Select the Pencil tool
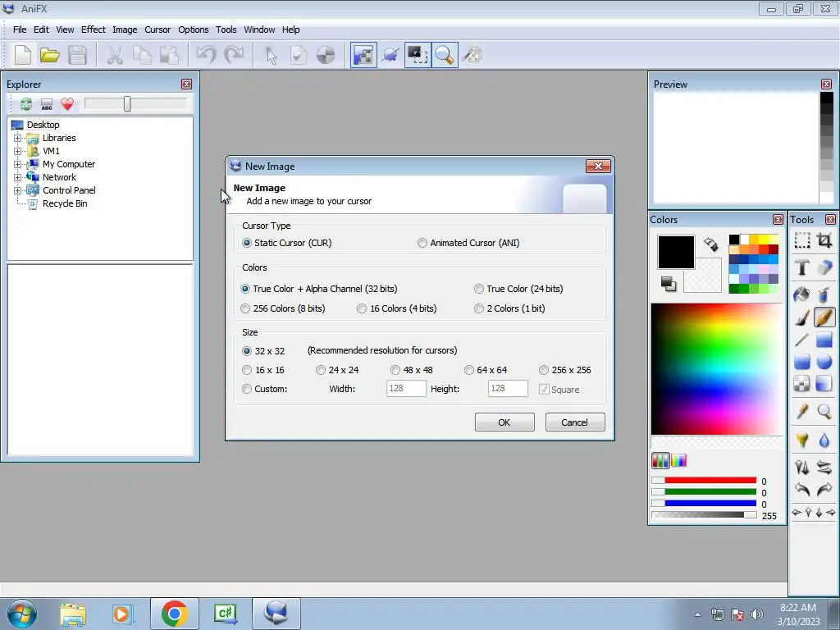 click(824, 317)
